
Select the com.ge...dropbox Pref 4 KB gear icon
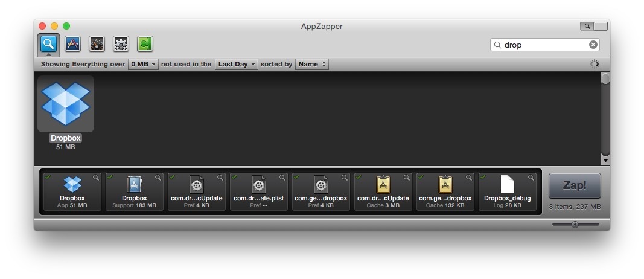click(320, 185)
